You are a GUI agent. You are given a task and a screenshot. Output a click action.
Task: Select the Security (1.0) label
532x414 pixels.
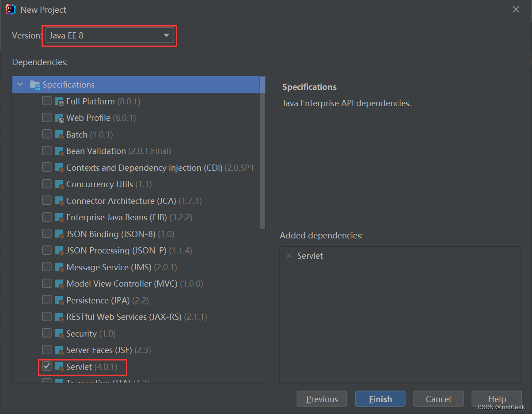click(91, 333)
